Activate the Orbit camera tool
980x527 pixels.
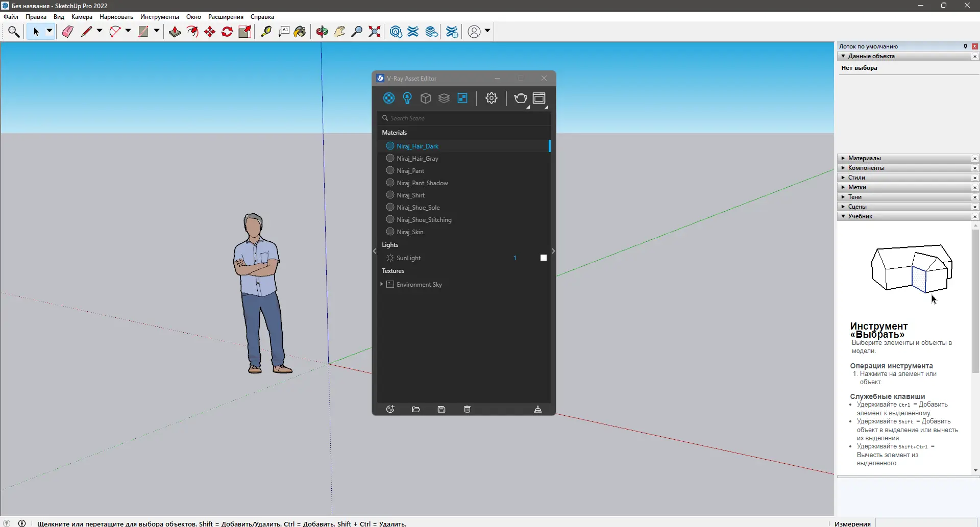pyautogui.click(x=322, y=32)
